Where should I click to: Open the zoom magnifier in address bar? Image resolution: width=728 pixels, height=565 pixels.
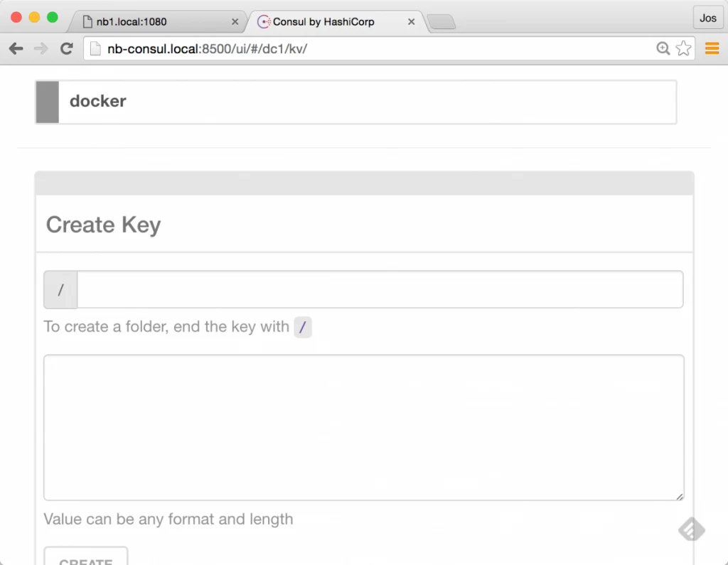pos(663,48)
